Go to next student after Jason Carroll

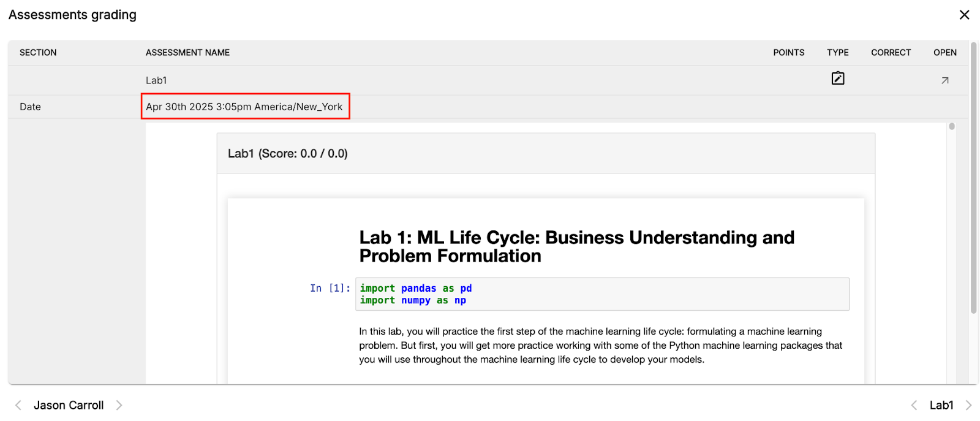(119, 405)
